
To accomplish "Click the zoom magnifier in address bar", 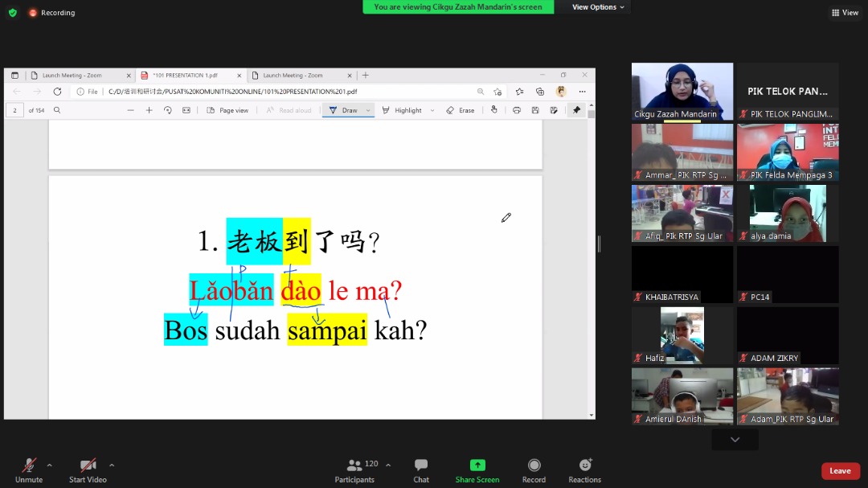I will [x=481, y=92].
